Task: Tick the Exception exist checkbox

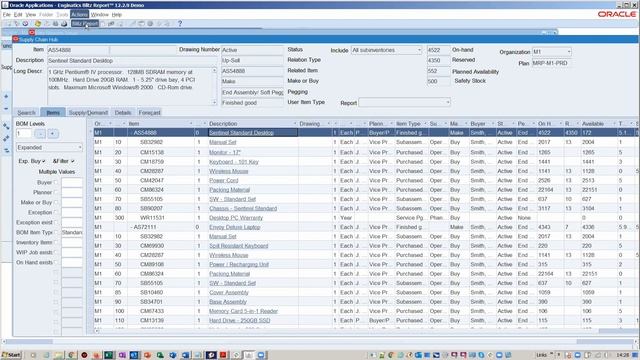Action: pyautogui.click(x=56, y=222)
